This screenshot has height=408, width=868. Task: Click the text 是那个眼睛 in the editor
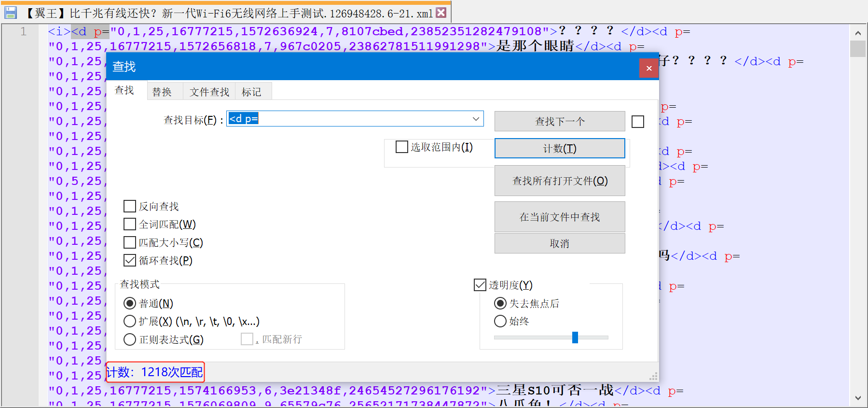(x=536, y=46)
